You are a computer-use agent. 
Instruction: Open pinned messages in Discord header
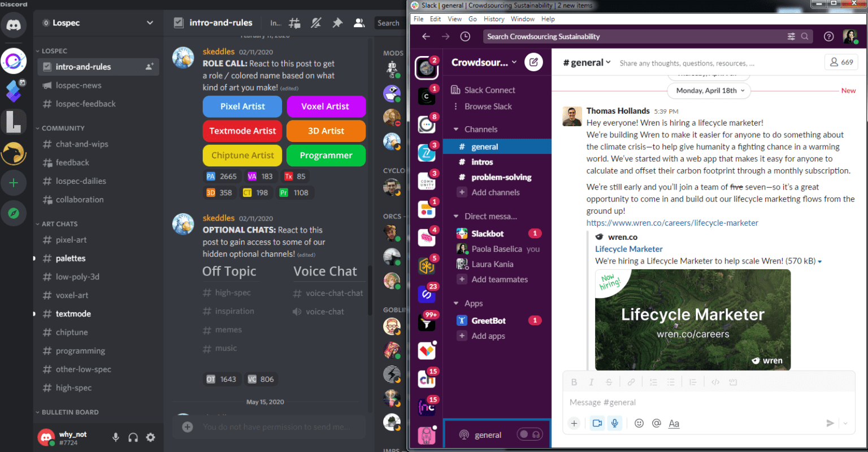point(337,23)
